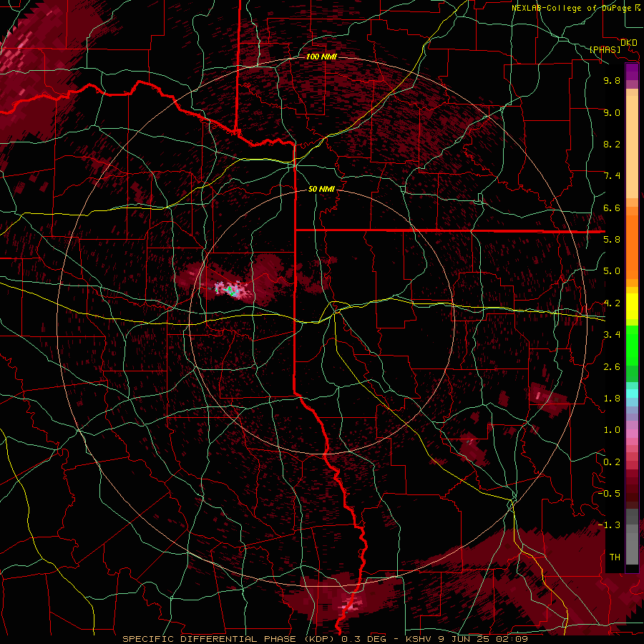Pick the cyan segment of the color bar
Image resolution: width=644 pixels, height=644 pixels.
coord(632,394)
